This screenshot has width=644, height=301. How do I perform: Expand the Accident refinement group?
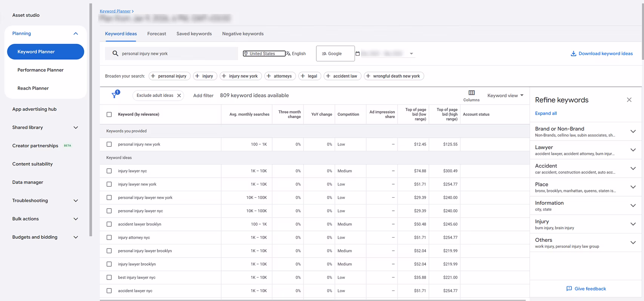pos(633,168)
